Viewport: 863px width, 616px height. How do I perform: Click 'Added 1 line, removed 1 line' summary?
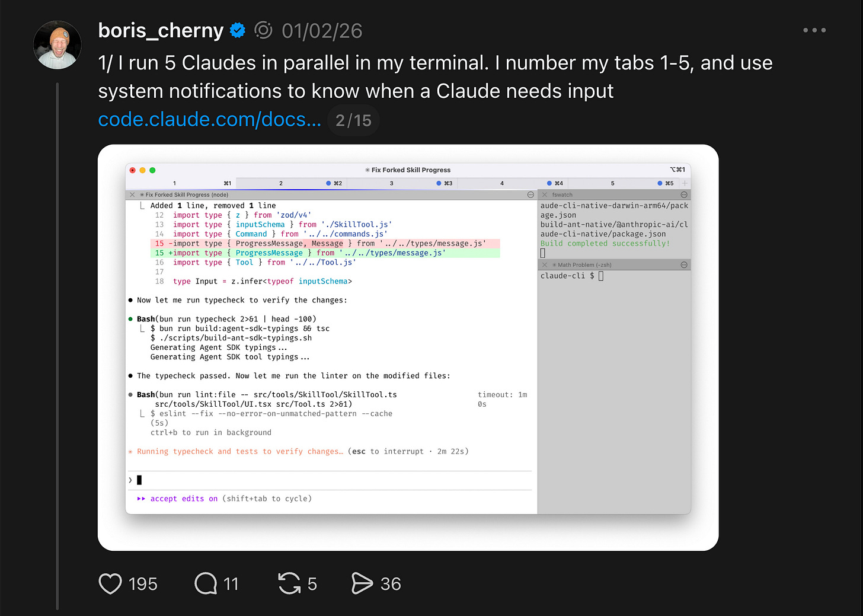(213, 206)
